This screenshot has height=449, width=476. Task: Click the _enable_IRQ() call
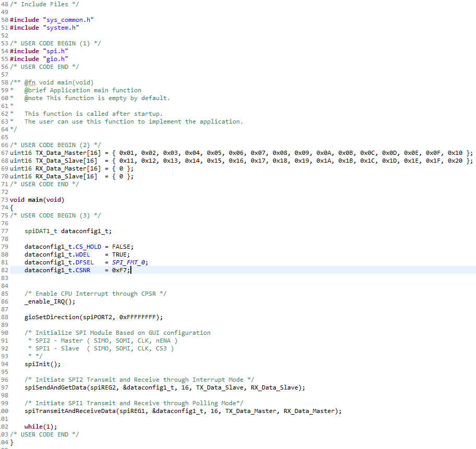click(50, 301)
